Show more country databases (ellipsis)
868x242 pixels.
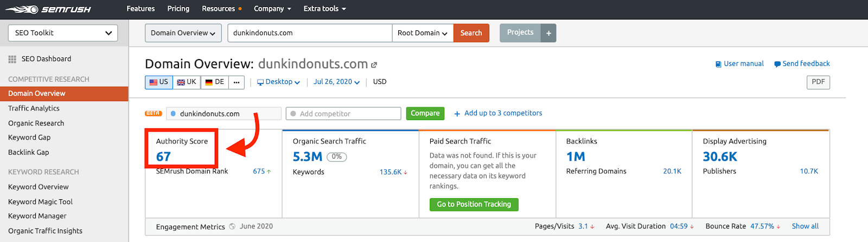pos(237,82)
